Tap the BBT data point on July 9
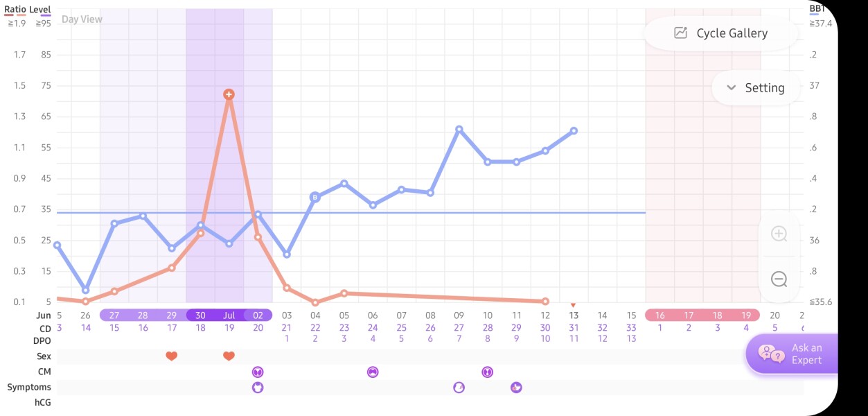 point(459,130)
